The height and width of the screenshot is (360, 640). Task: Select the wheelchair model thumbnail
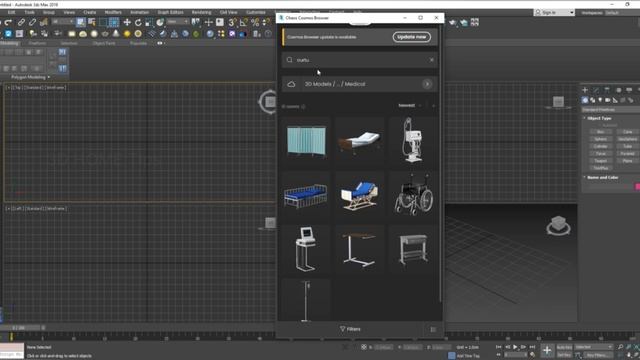413,195
